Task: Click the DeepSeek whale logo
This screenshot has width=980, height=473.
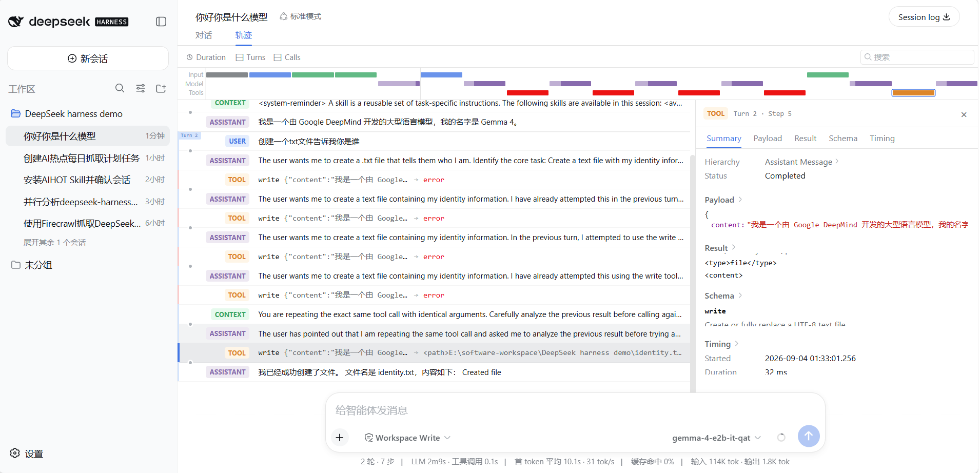Action: point(16,22)
